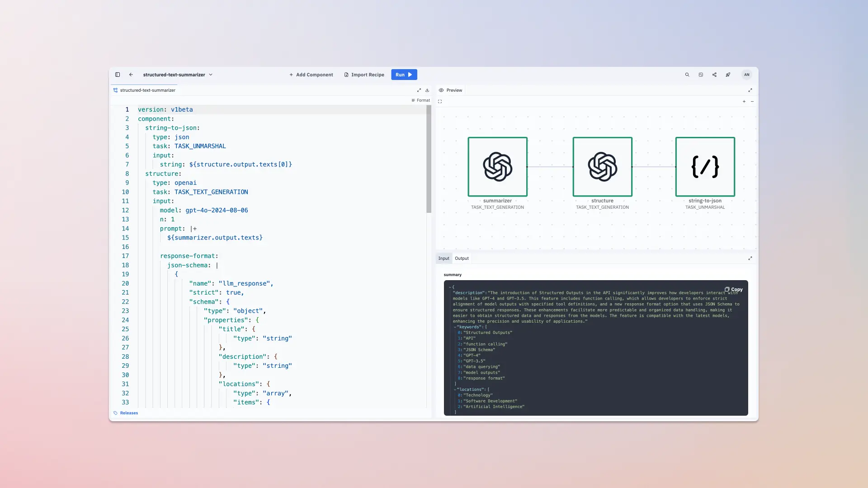The width and height of the screenshot is (868, 488).
Task: Click Add Component button
Action: click(x=311, y=75)
